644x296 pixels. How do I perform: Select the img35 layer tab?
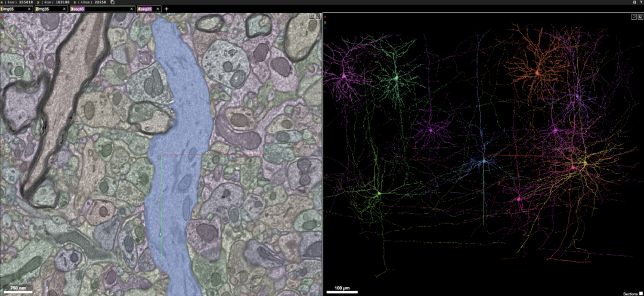pyautogui.click(x=51, y=8)
